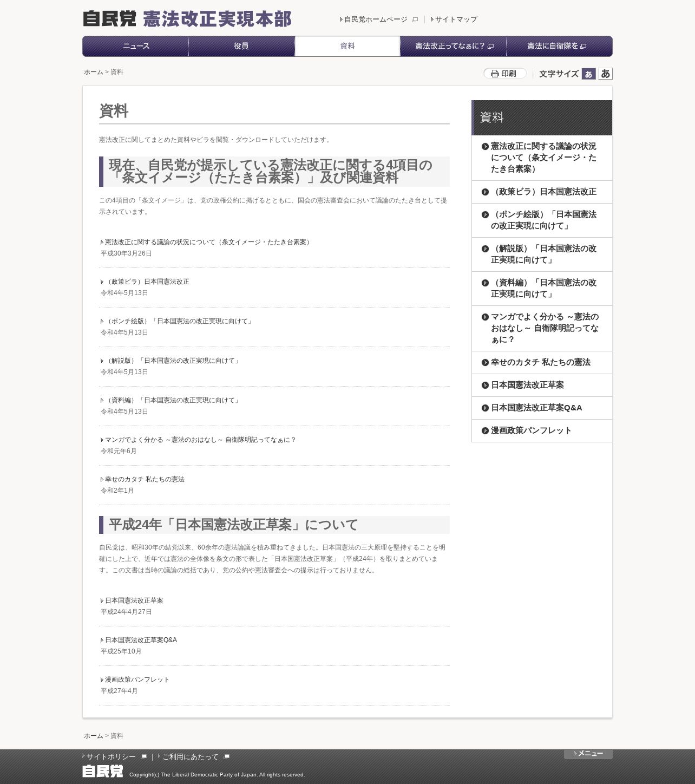Viewport: 695px width, 784px height.
Task: Select the ニュース navigation tab
Action: point(136,46)
